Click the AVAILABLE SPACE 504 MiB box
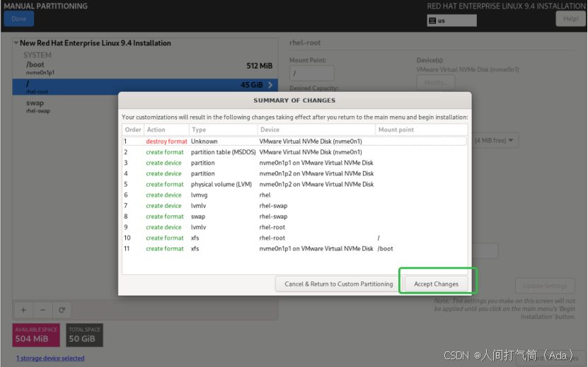This screenshot has height=367, width=588. pyautogui.click(x=36, y=335)
